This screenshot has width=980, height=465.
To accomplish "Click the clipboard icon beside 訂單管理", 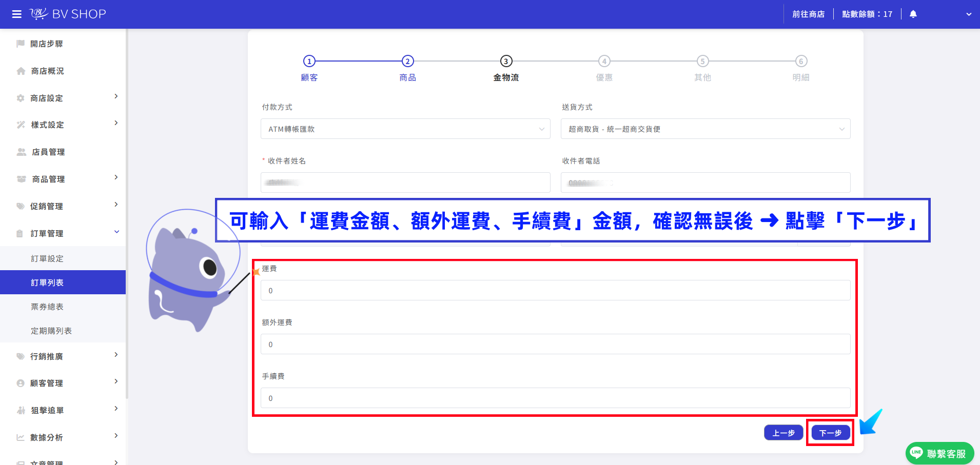I will [x=20, y=233].
